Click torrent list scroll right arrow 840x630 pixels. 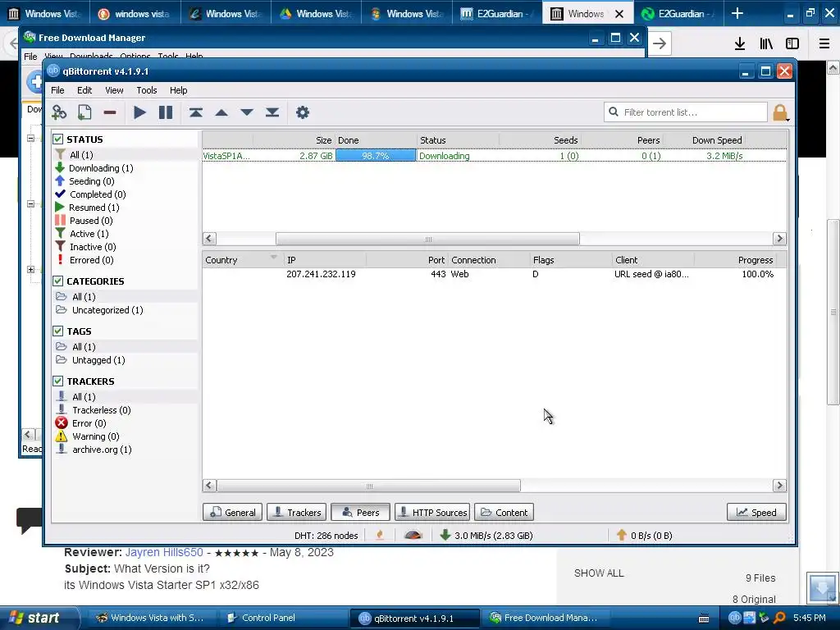pos(779,239)
